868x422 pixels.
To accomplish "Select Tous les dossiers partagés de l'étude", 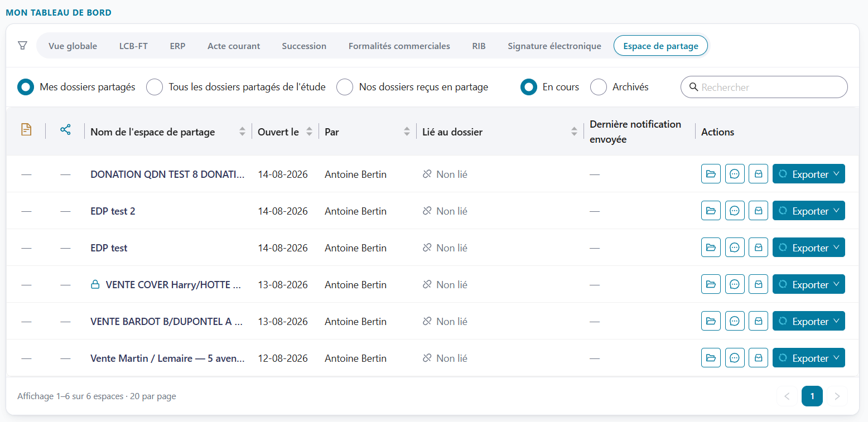I will [x=155, y=87].
